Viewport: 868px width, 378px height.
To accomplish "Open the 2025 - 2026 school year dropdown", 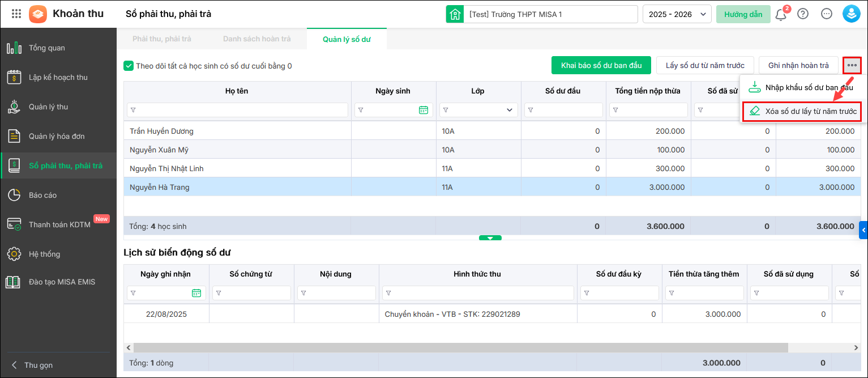I will (x=677, y=14).
